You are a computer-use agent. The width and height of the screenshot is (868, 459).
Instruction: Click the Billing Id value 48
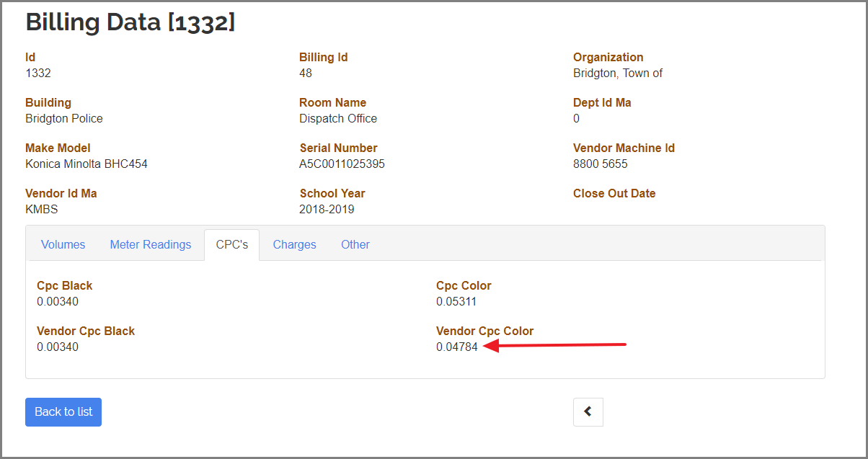click(306, 73)
